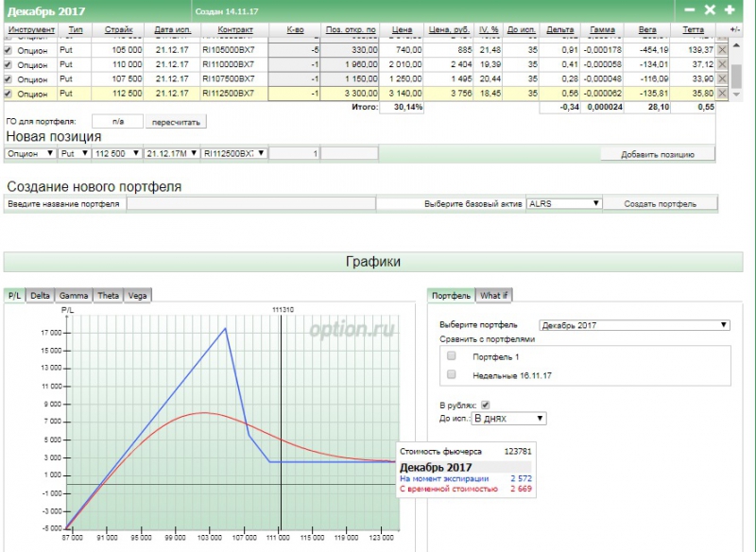Toggle the В рублях checkbox
This screenshot has width=756, height=552.
486,405
